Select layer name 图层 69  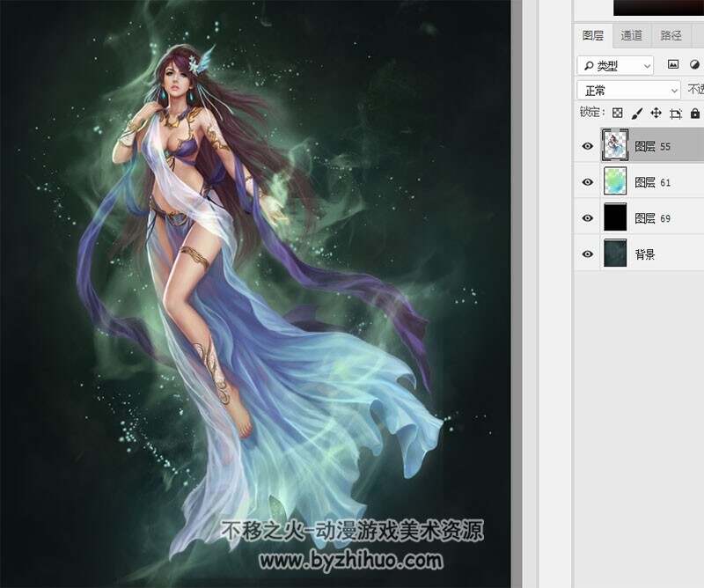pyautogui.click(x=652, y=218)
